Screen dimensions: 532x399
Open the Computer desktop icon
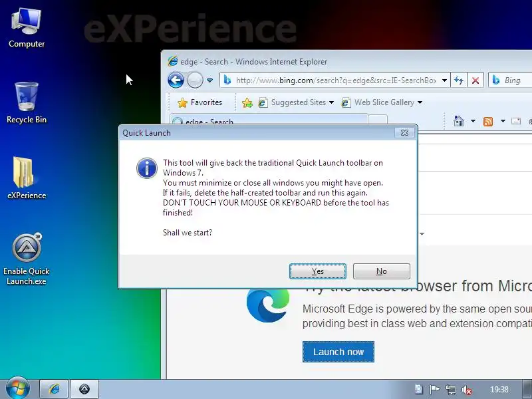click(27, 29)
